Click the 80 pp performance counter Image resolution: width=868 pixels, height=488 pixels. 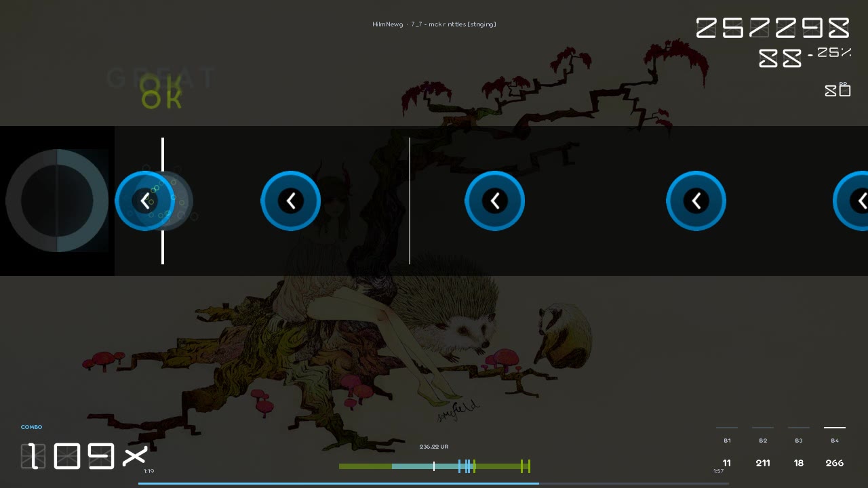point(837,89)
